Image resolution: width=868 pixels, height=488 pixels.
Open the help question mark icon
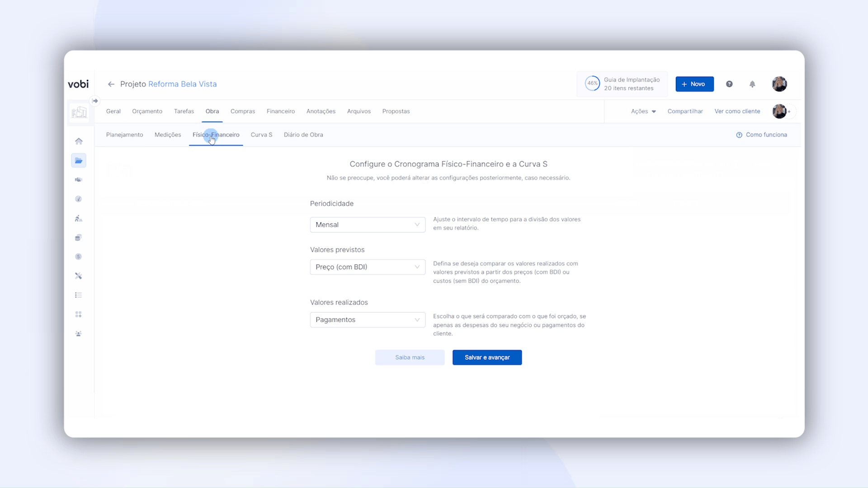(x=729, y=84)
